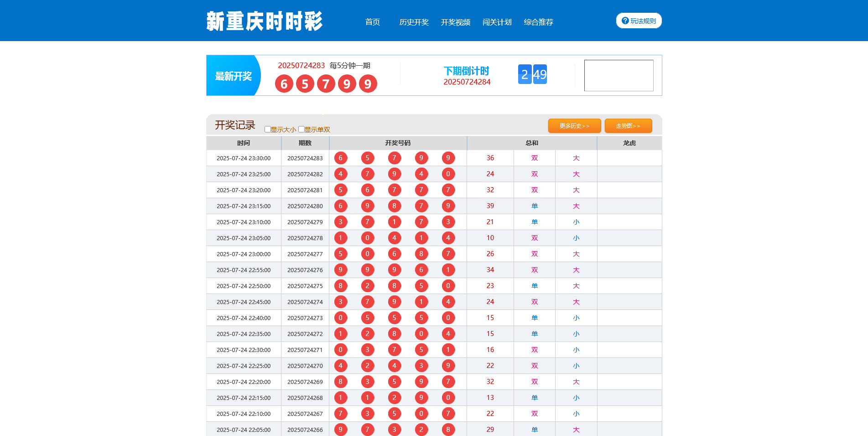The width and height of the screenshot is (868, 436).
Task: Click sum value 29 in row 20250724266
Action: coord(490,430)
